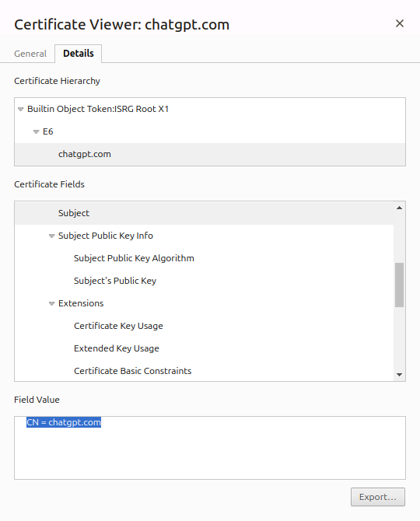Select the Subject field row

click(204, 213)
